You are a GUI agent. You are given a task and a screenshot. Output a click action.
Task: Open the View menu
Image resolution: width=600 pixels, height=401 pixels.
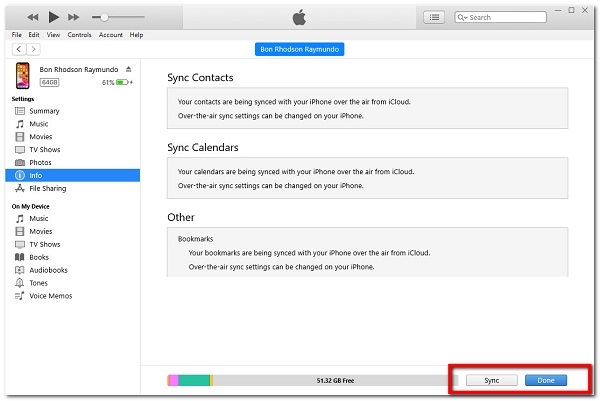click(x=53, y=35)
